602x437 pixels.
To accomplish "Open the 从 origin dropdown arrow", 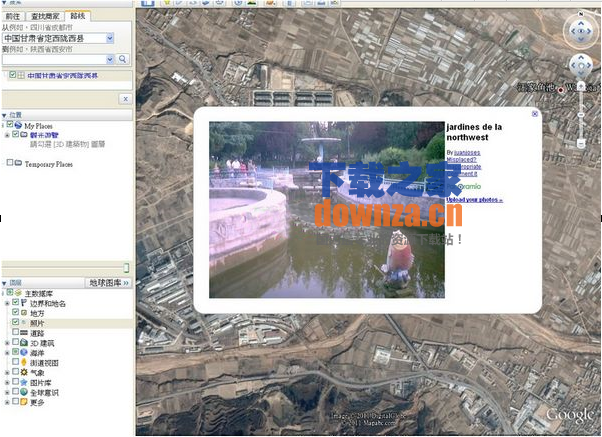I will point(110,38).
